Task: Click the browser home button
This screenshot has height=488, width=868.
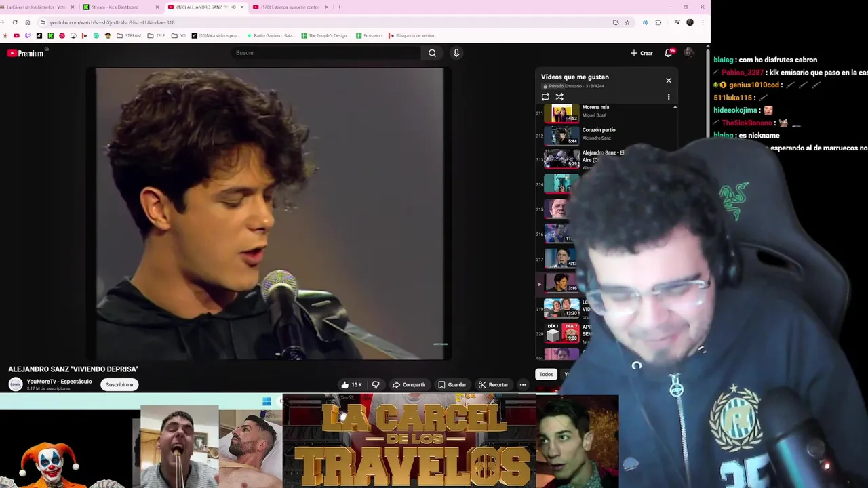Action: pyautogui.click(x=28, y=22)
